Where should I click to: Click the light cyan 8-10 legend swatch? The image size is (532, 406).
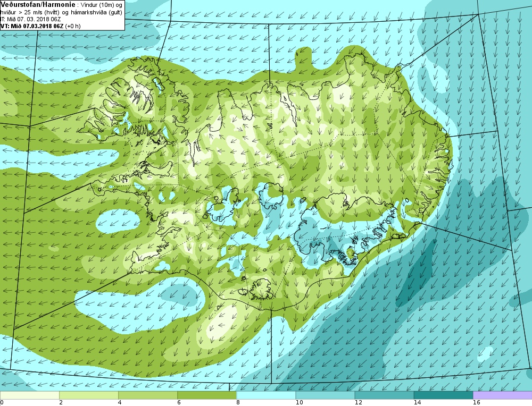266,395
